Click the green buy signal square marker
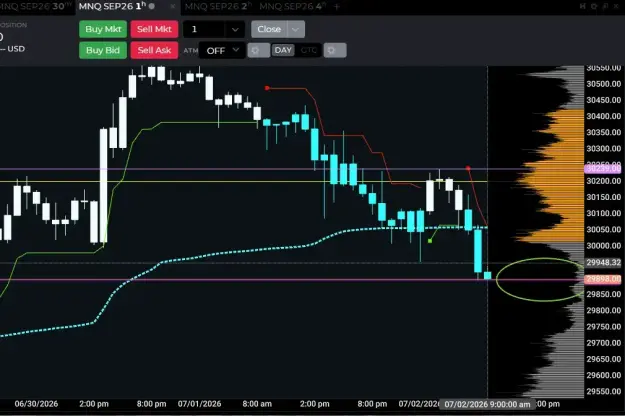The width and height of the screenshot is (625, 416). [430, 241]
